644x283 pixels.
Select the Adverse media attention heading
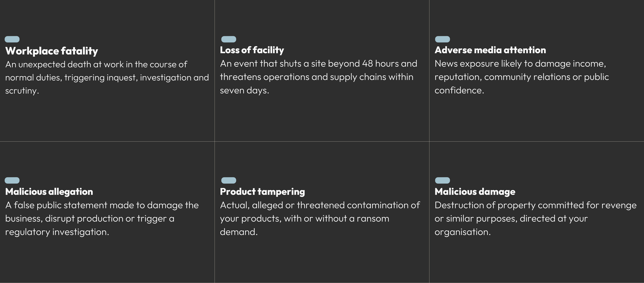pyautogui.click(x=490, y=50)
